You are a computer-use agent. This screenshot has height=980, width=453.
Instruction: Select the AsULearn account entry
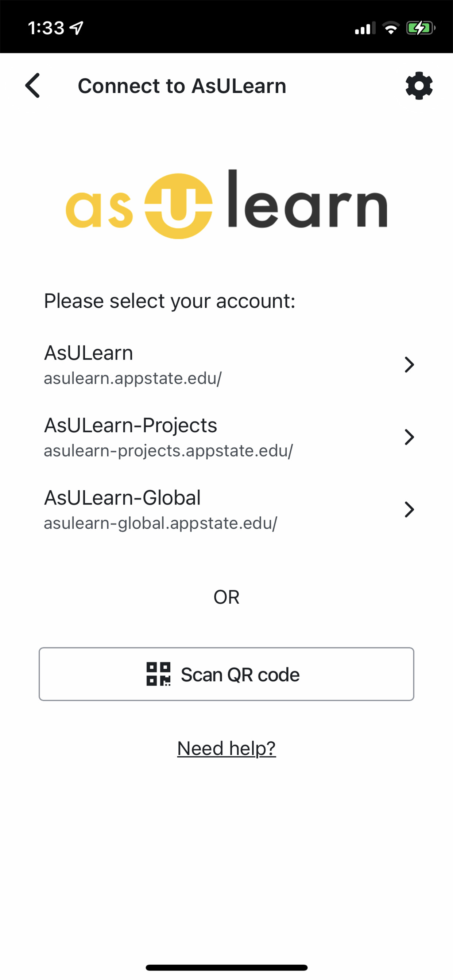click(x=226, y=365)
